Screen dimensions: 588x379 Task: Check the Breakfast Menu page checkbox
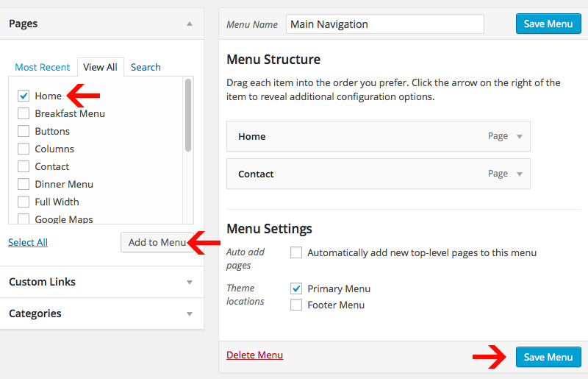point(24,113)
